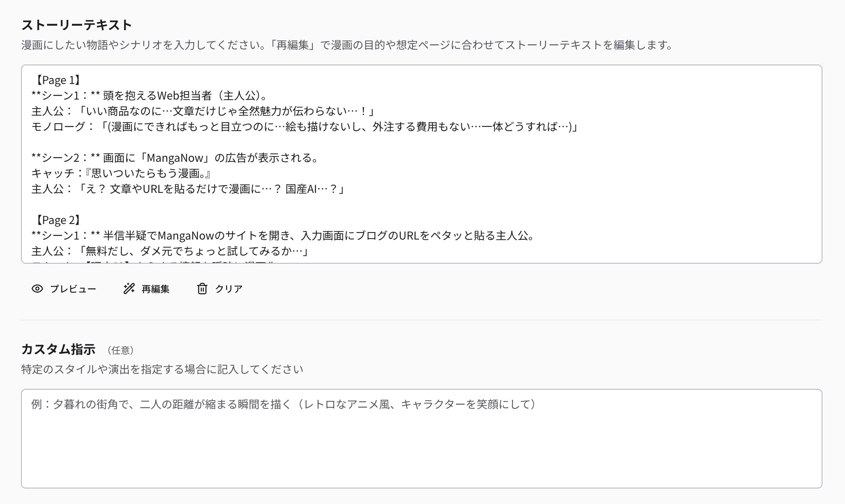Click the line mentioning the MangaNow 広告

tap(175, 158)
